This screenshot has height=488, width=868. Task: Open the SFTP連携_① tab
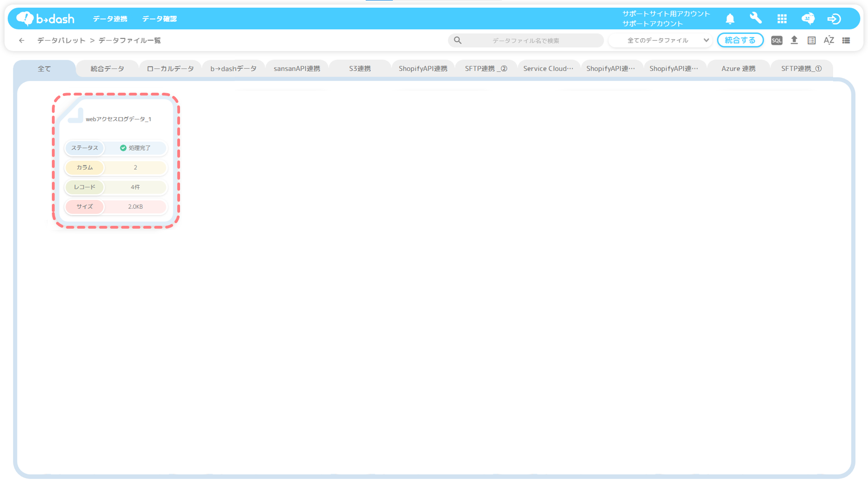coord(801,68)
